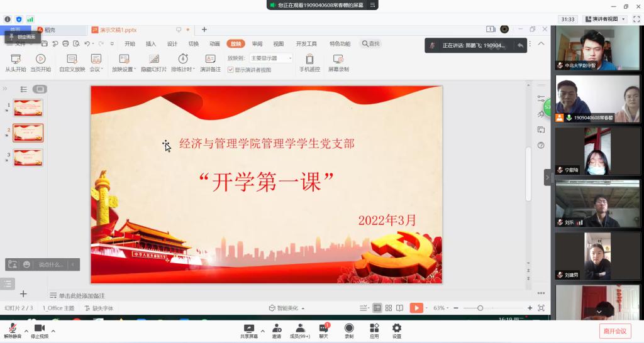Click 共享屏幕 share screen icon
Image resolution: width=644 pixels, height=343 pixels.
pos(249,328)
